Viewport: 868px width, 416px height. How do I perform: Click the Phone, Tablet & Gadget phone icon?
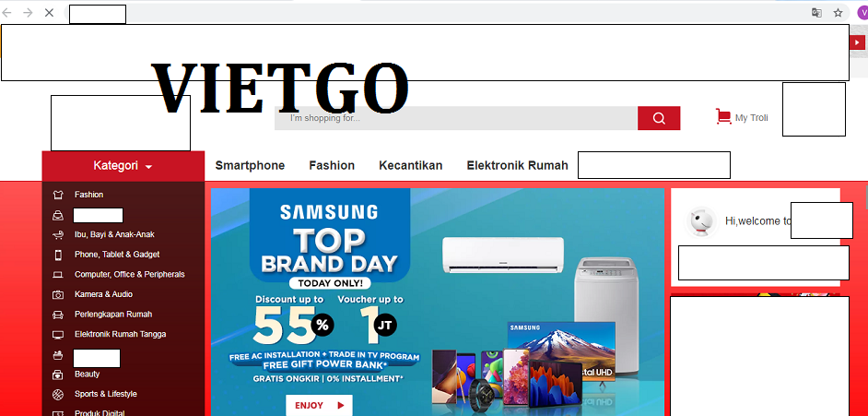[x=57, y=255]
